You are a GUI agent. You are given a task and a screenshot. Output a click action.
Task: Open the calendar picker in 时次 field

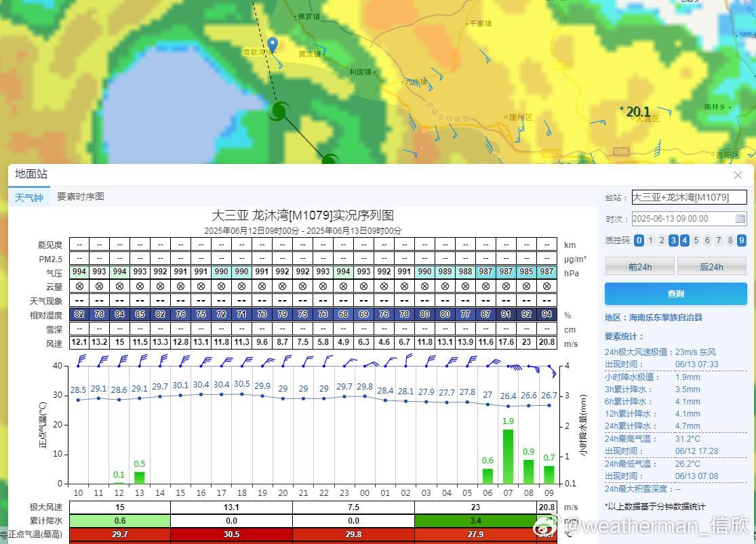click(x=740, y=219)
